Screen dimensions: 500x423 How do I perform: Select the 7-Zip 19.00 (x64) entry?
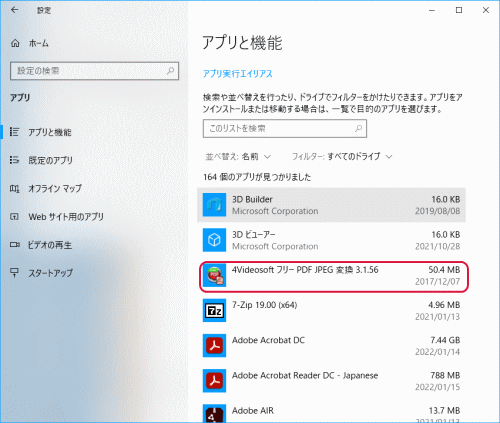point(265,305)
